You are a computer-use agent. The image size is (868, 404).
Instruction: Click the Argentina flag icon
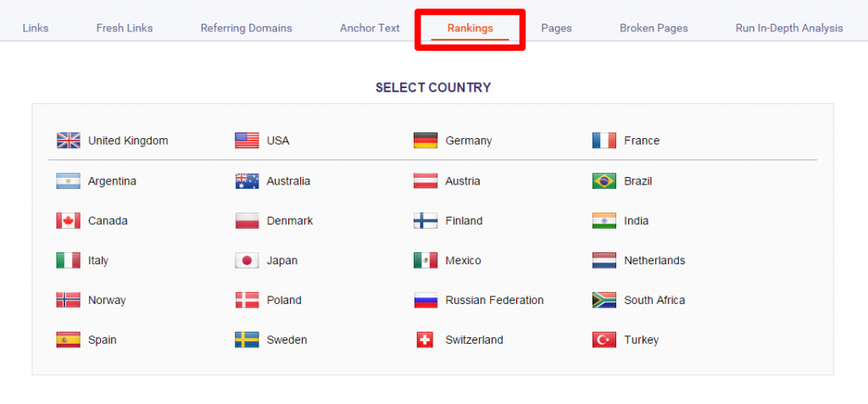coord(69,181)
